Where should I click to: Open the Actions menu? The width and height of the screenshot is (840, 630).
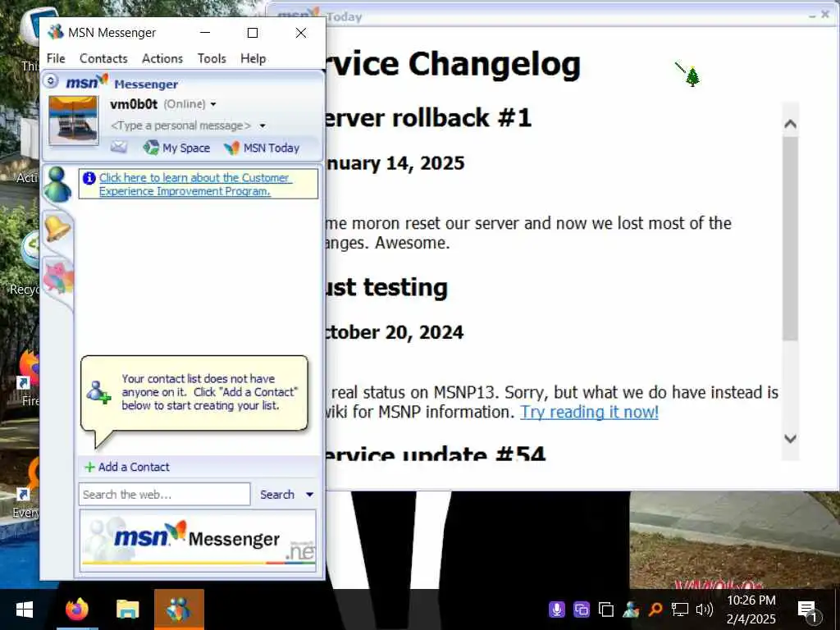[x=162, y=58]
